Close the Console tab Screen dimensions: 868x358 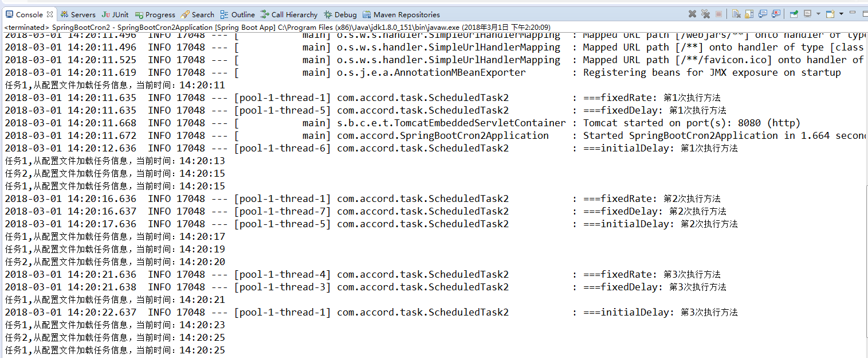coord(49,14)
